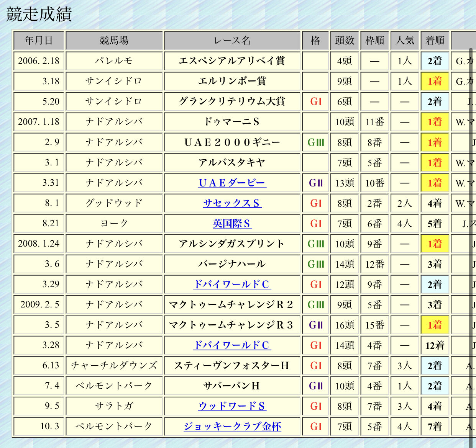Open the 英国際S race link

pos(232,224)
